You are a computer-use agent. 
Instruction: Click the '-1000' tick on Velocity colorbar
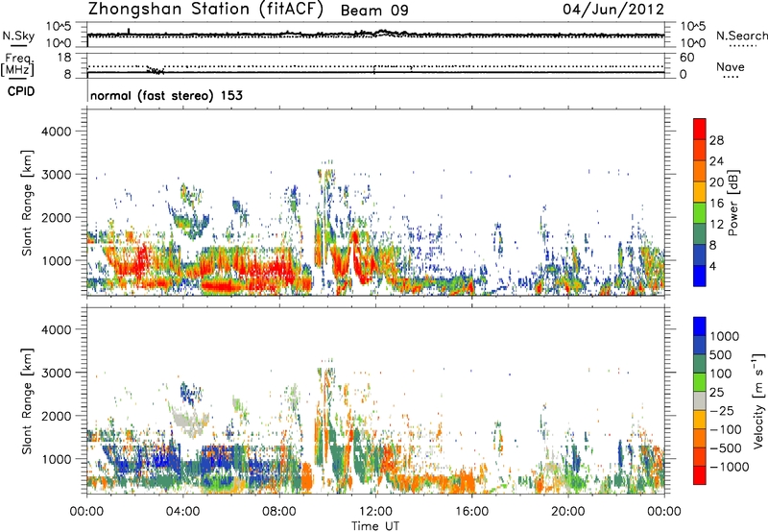click(x=729, y=467)
